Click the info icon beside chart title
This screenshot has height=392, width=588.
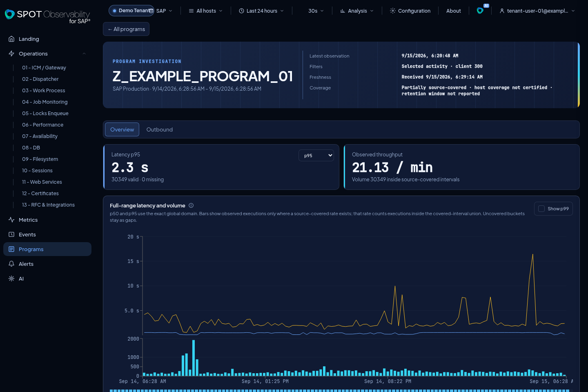click(x=191, y=205)
